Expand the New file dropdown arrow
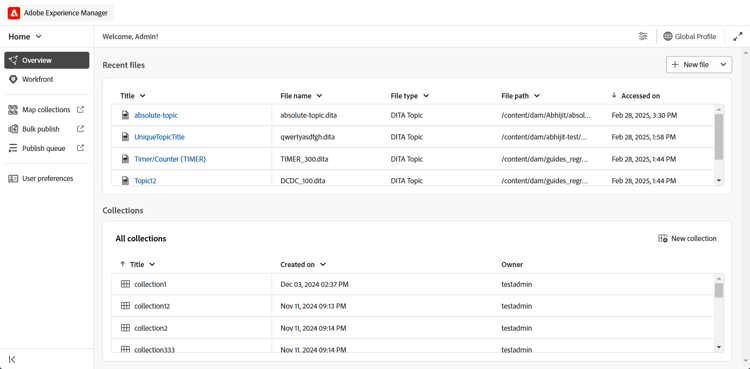Viewport: 750px width, 369px height. tap(723, 65)
